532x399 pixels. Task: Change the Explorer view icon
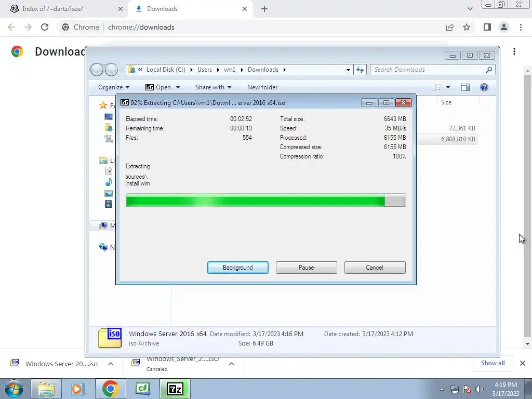point(436,87)
